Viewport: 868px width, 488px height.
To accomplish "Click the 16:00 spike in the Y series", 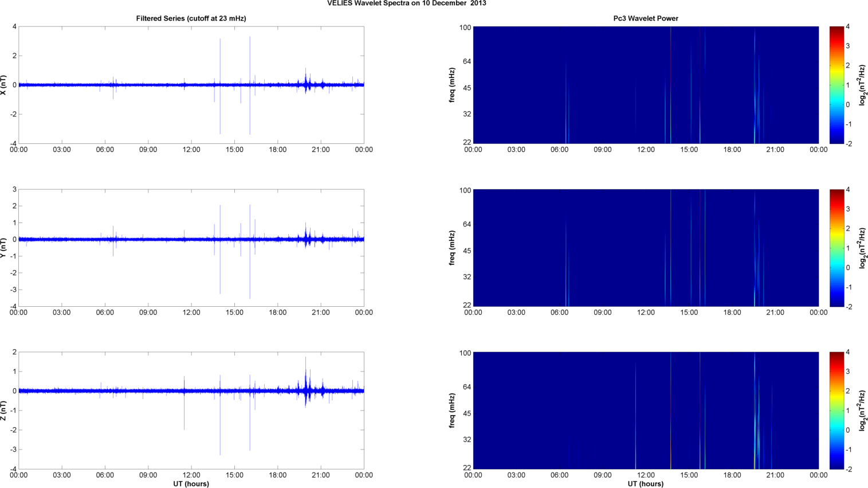I will (x=250, y=251).
